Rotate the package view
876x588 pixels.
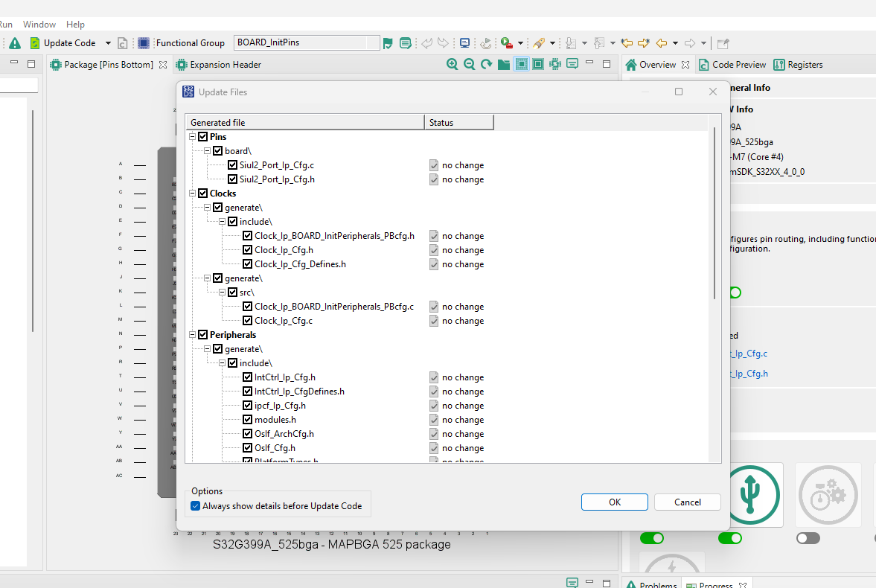pyautogui.click(x=485, y=64)
